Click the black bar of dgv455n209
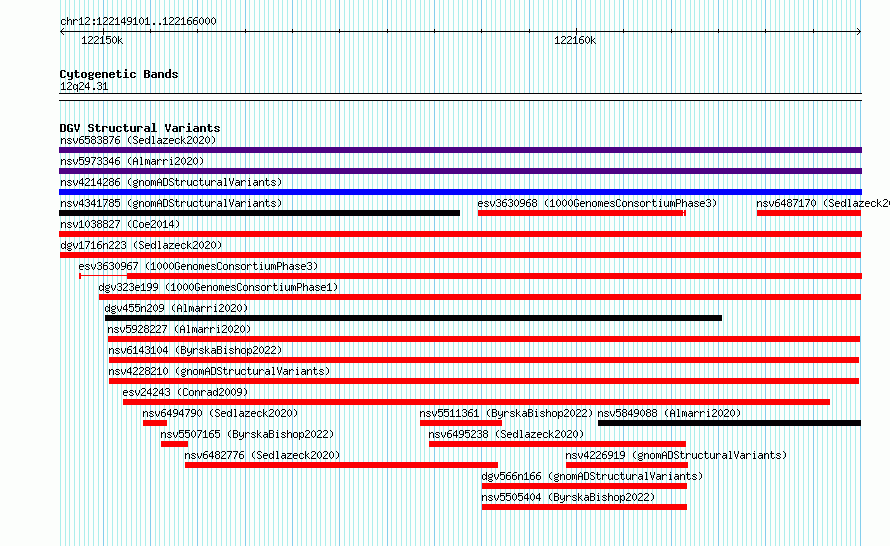 tap(413, 318)
